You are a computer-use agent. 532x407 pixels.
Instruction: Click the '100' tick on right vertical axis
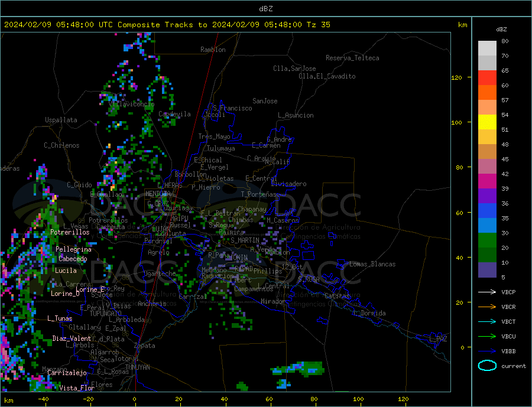[457, 122]
